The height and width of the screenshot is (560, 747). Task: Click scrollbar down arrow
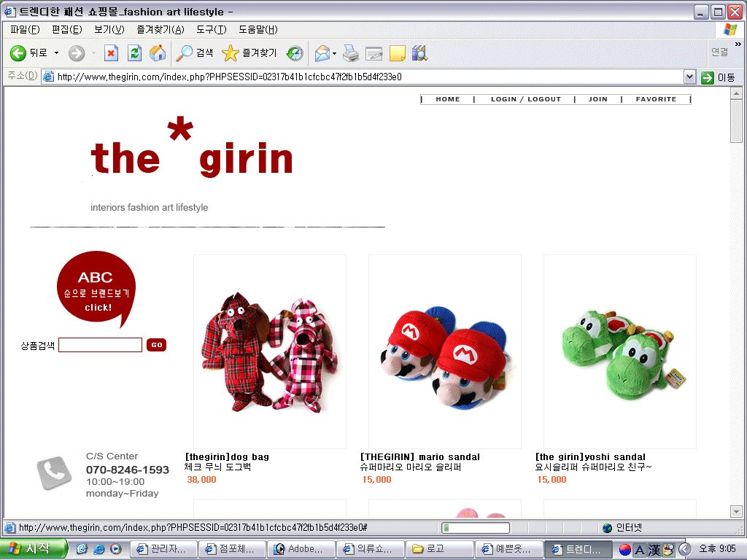[736, 512]
